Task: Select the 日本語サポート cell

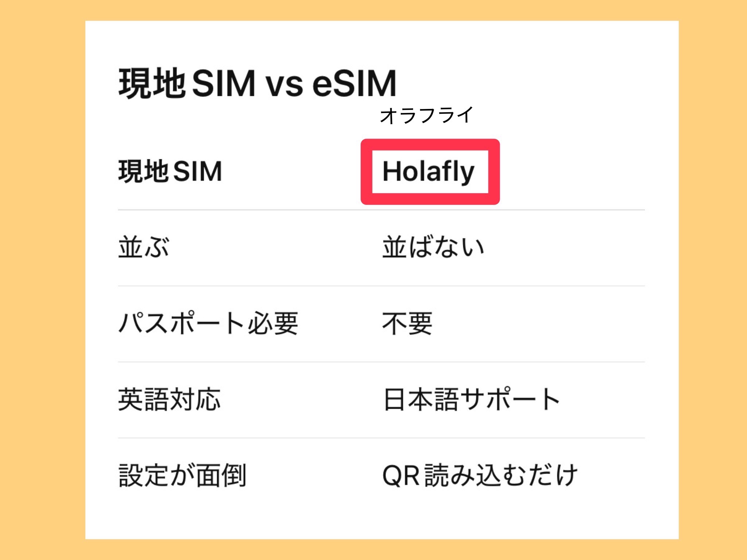Action: click(471, 400)
